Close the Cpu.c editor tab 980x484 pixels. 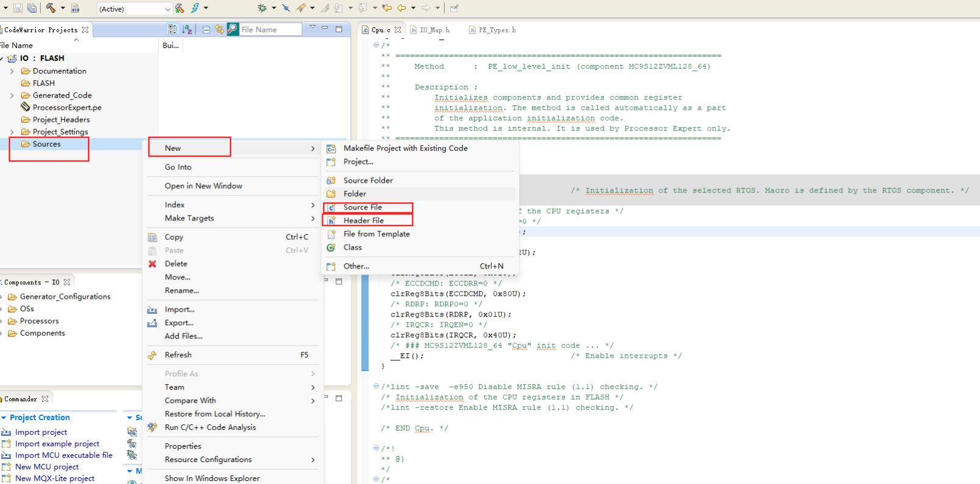(x=398, y=29)
